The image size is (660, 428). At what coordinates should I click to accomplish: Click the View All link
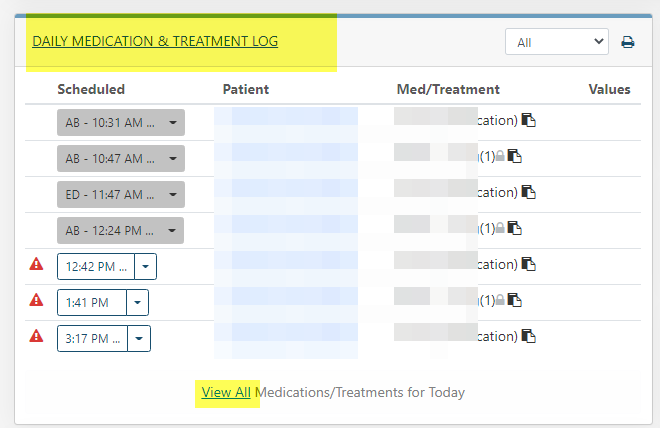(x=226, y=392)
